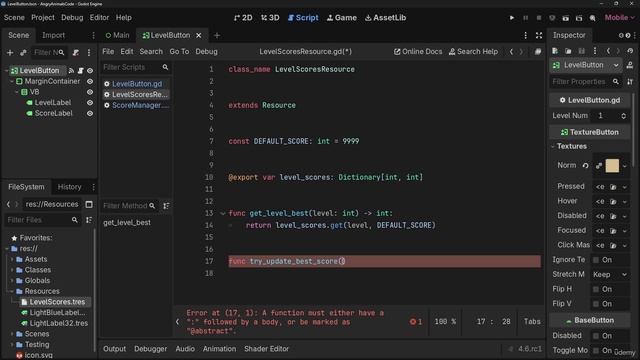This screenshot has height=360, width=640.
Task: Go back in Inspector object history
Action: click(x=608, y=51)
